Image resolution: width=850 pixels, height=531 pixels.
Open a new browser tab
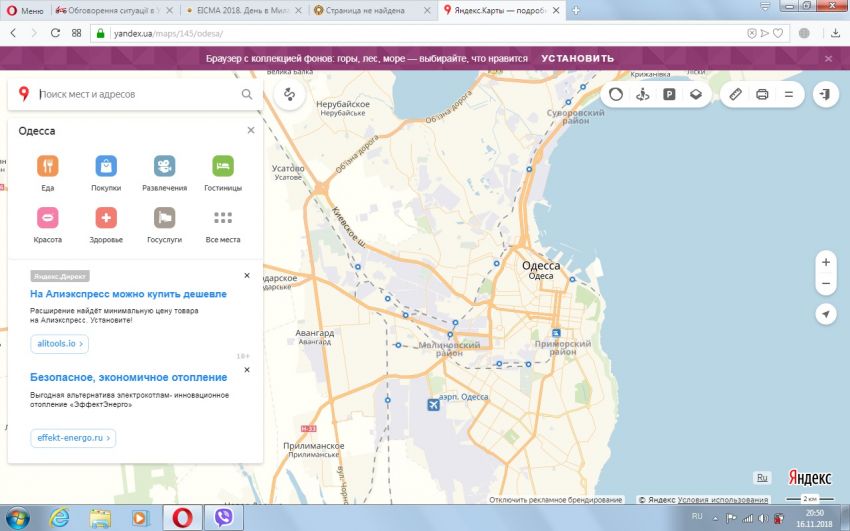[576, 10]
